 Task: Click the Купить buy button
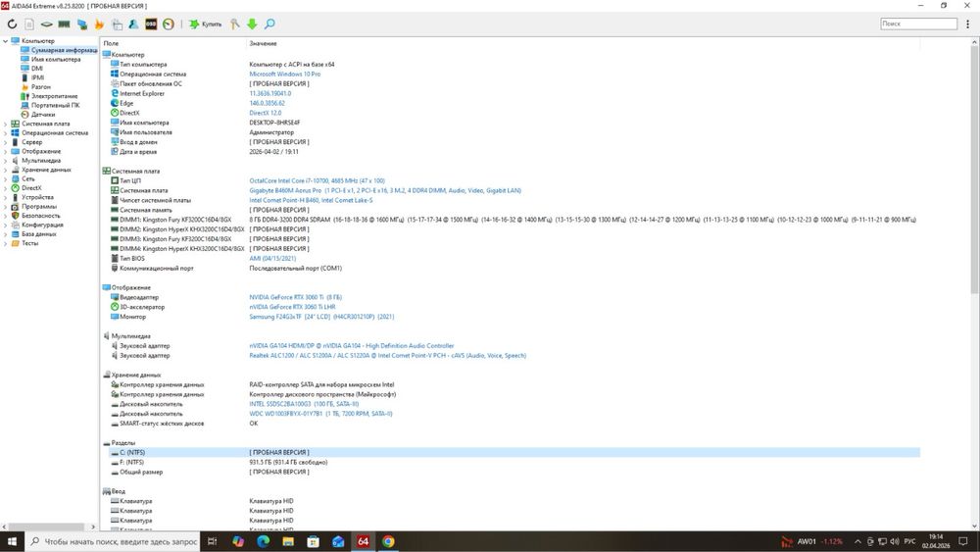coord(206,24)
